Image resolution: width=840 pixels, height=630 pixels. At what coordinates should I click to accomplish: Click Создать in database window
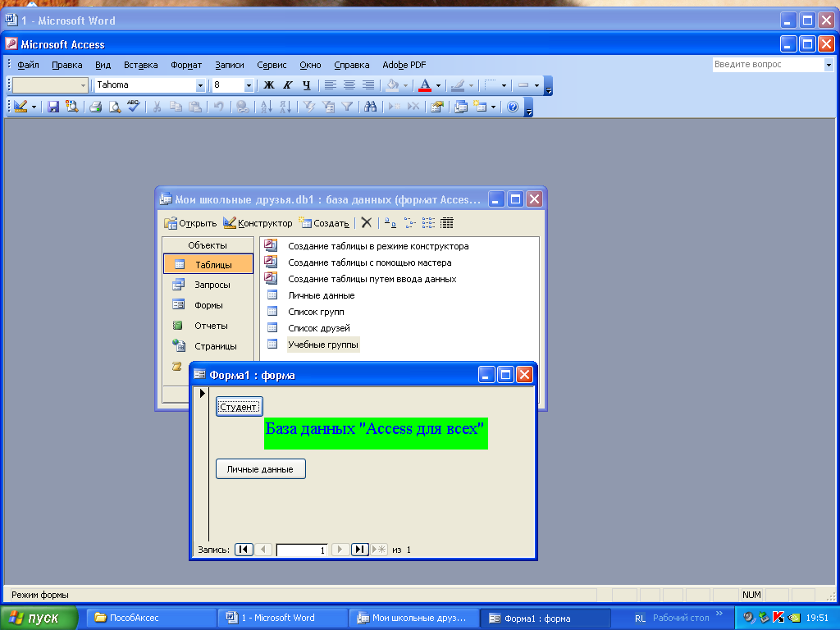(324, 223)
